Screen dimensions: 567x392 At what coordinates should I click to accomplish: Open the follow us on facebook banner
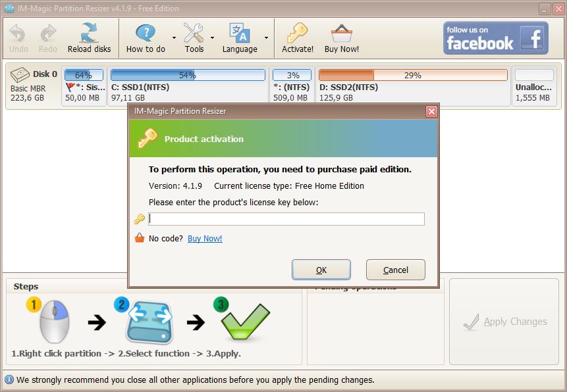point(496,38)
